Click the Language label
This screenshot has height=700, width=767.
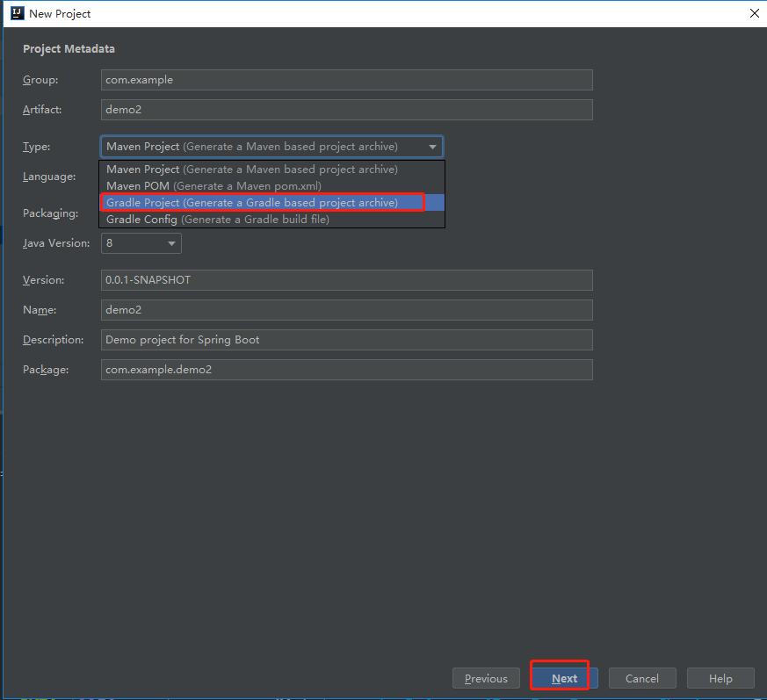coord(49,177)
